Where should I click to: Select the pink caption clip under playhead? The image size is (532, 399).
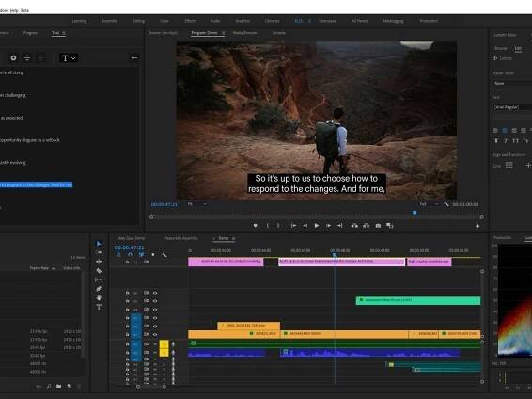tap(341, 262)
